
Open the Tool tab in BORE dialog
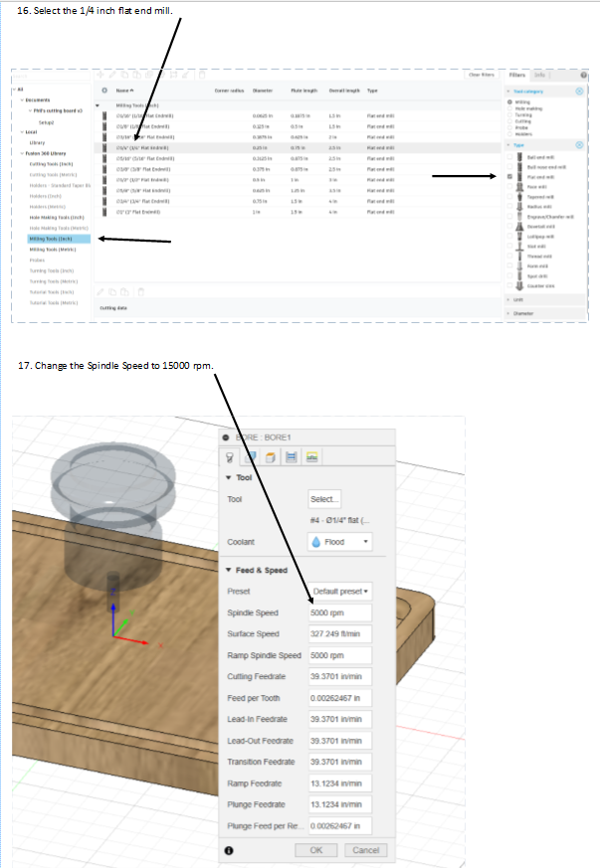click(230, 457)
